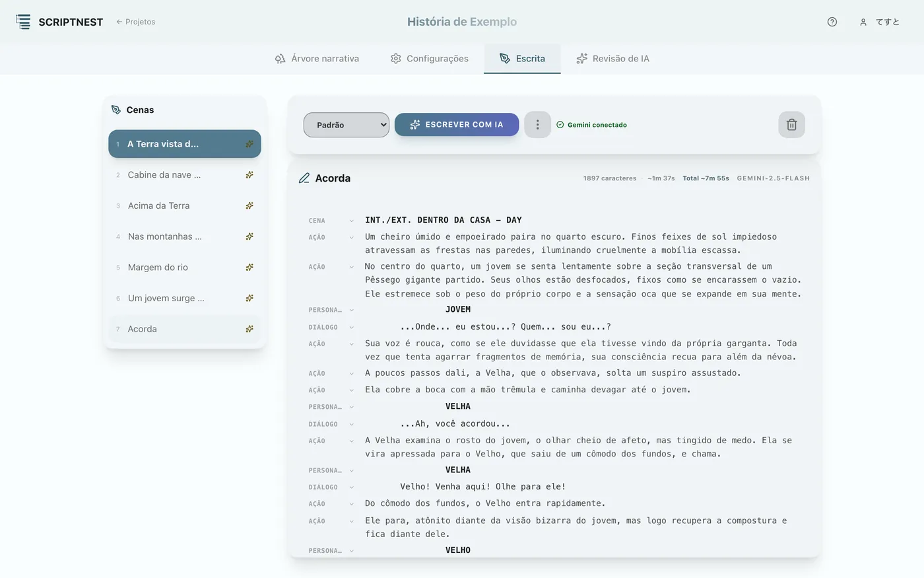Image resolution: width=924 pixels, height=578 pixels.
Task: Select scene 2 'Cabine da nave ...'
Action: [x=185, y=175]
